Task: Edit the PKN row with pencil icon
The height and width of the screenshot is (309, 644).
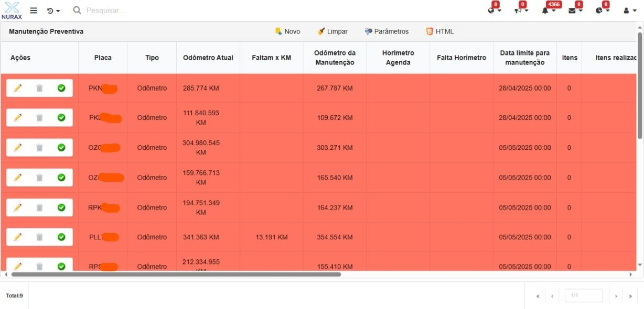Action: point(17,88)
